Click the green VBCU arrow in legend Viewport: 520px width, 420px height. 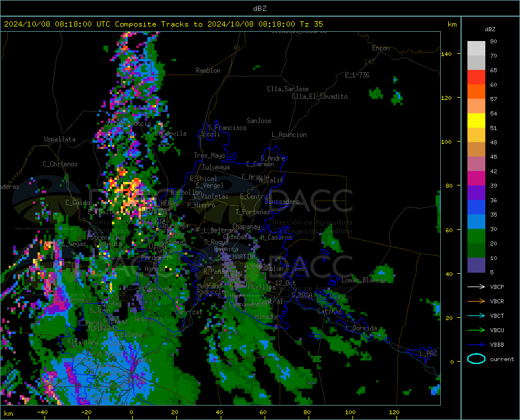pos(476,330)
